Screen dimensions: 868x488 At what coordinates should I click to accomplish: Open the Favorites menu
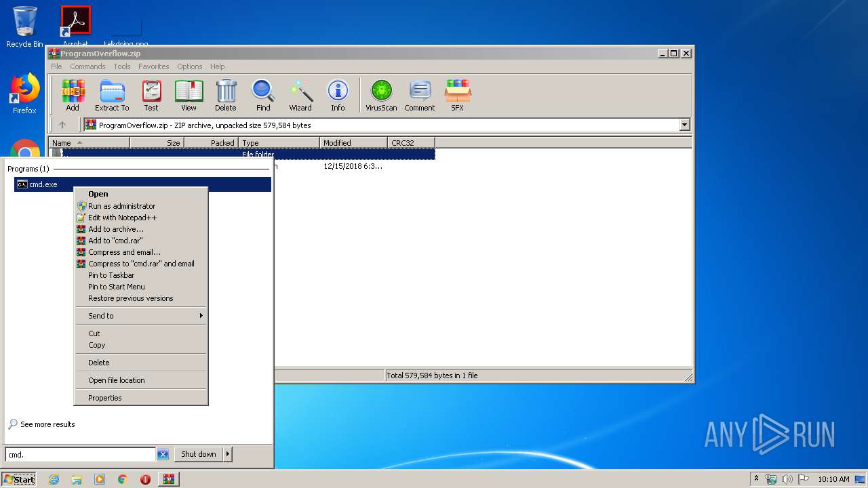click(154, 66)
